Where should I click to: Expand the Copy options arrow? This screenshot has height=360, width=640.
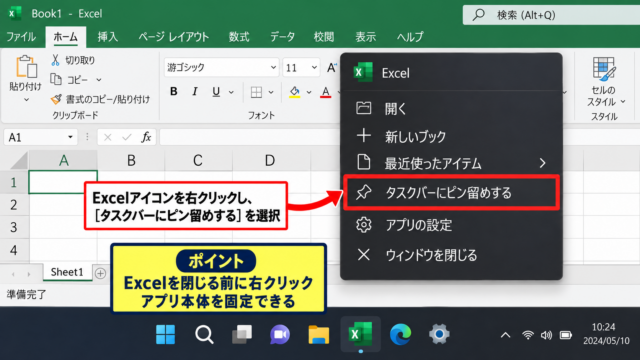point(99,80)
